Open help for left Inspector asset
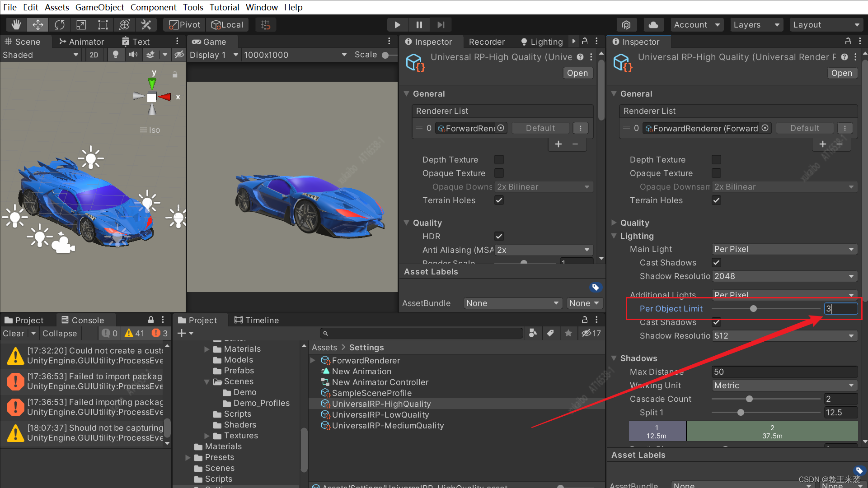The image size is (868, 488). [x=580, y=57]
